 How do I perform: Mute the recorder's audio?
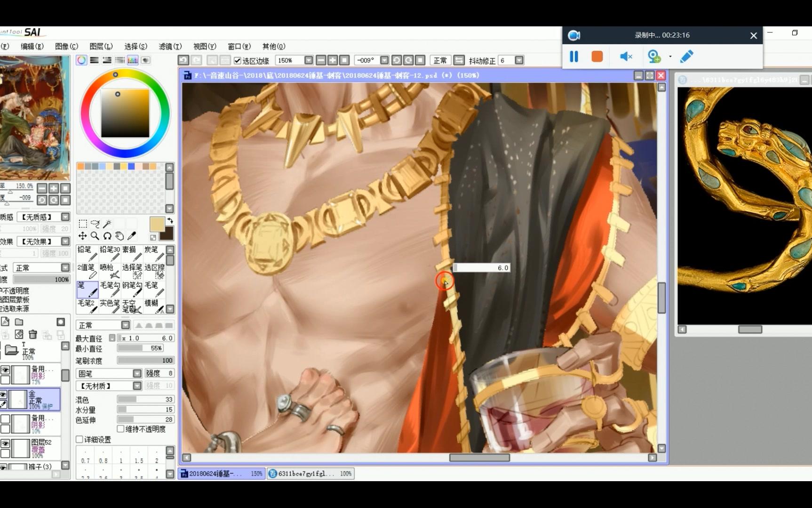pos(626,56)
